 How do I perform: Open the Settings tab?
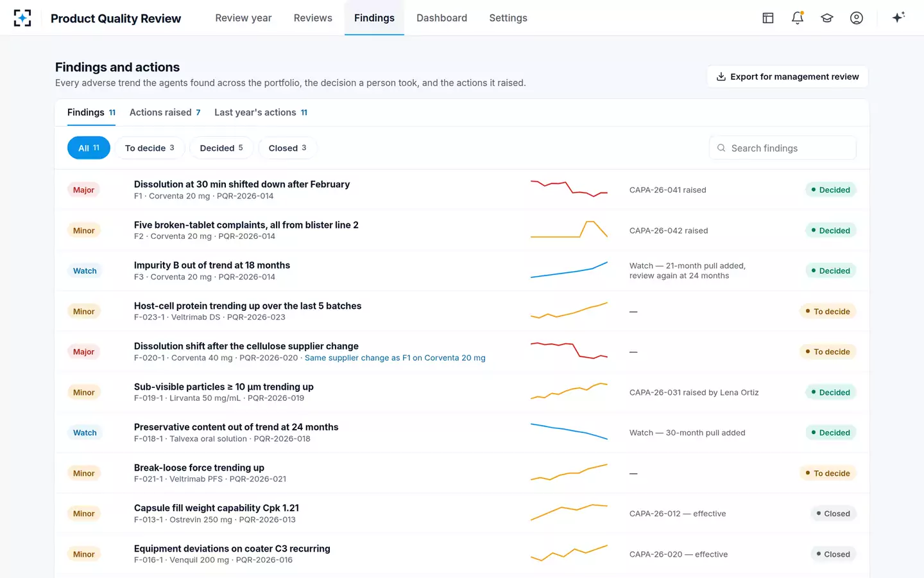point(508,18)
